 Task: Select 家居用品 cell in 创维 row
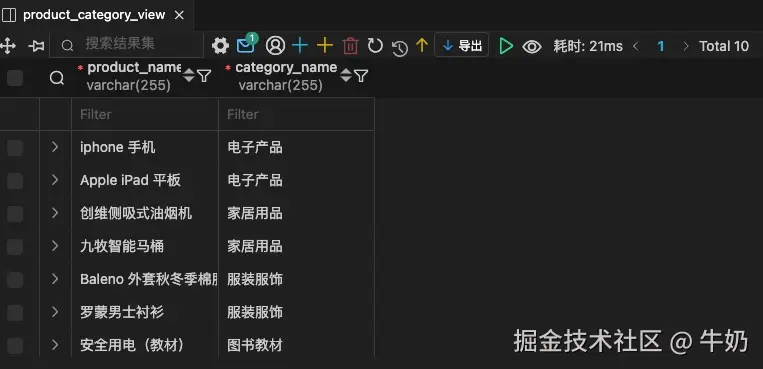pyautogui.click(x=296, y=213)
